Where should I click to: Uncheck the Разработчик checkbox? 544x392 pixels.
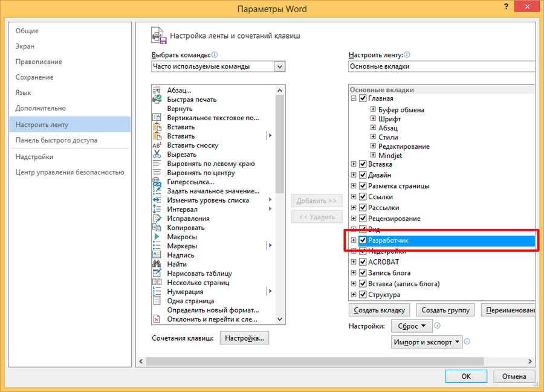click(363, 240)
